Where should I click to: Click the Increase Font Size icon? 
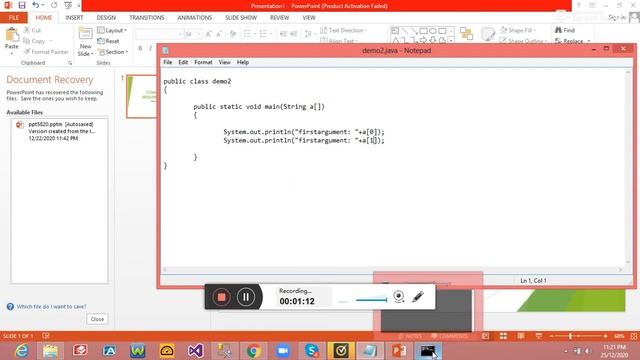click(x=209, y=34)
